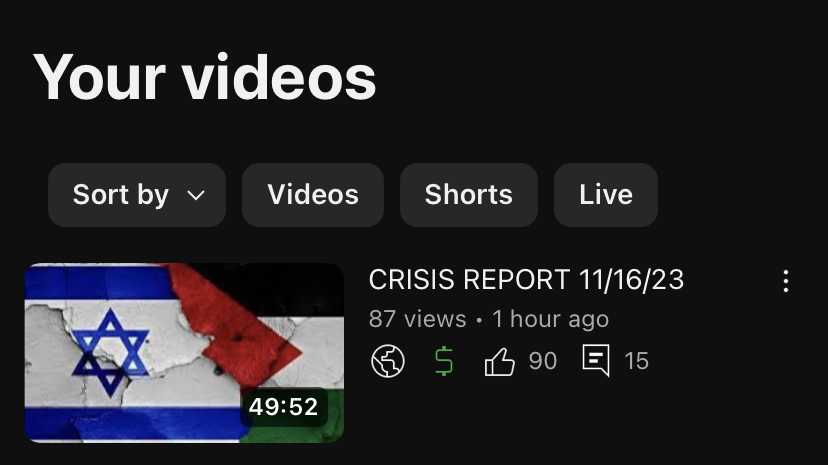Click the 87 views text
The width and height of the screenshot is (828, 465).
click(417, 319)
